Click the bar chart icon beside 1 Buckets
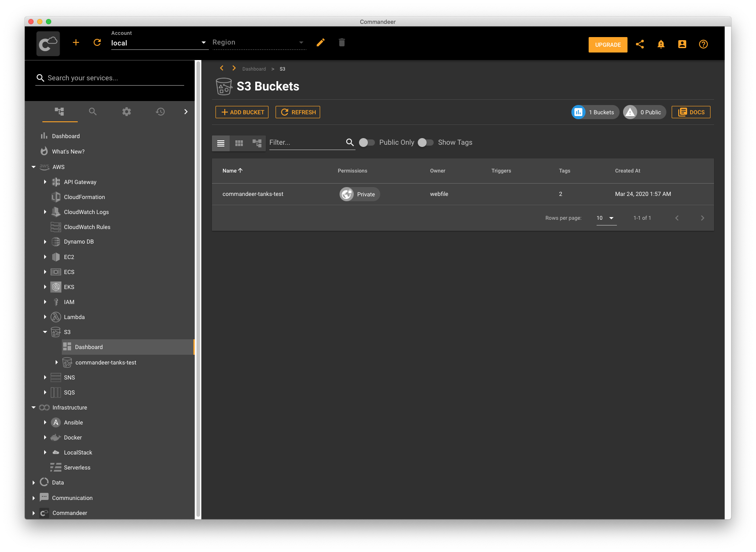This screenshot has width=756, height=552. click(x=578, y=112)
